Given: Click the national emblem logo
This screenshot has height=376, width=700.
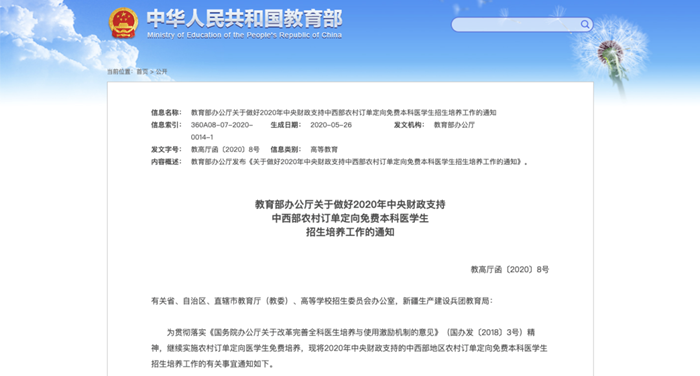Looking at the screenshot, I should (x=123, y=24).
